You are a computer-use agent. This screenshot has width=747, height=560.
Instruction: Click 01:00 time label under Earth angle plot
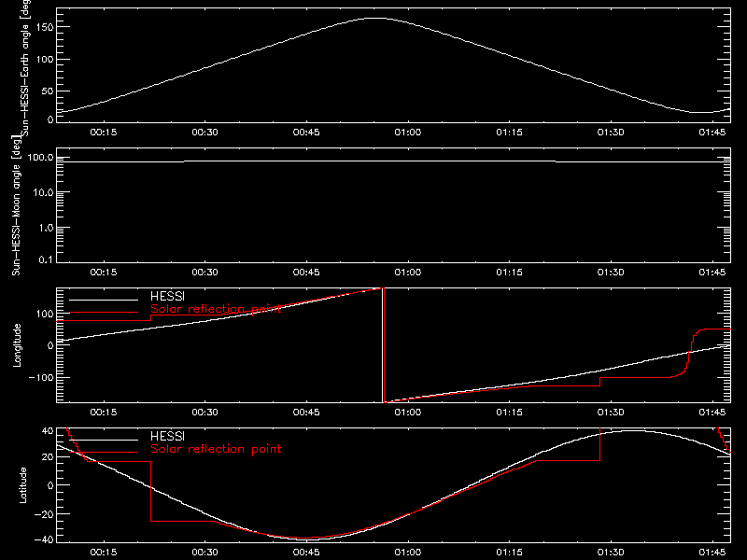[x=408, y=133]
